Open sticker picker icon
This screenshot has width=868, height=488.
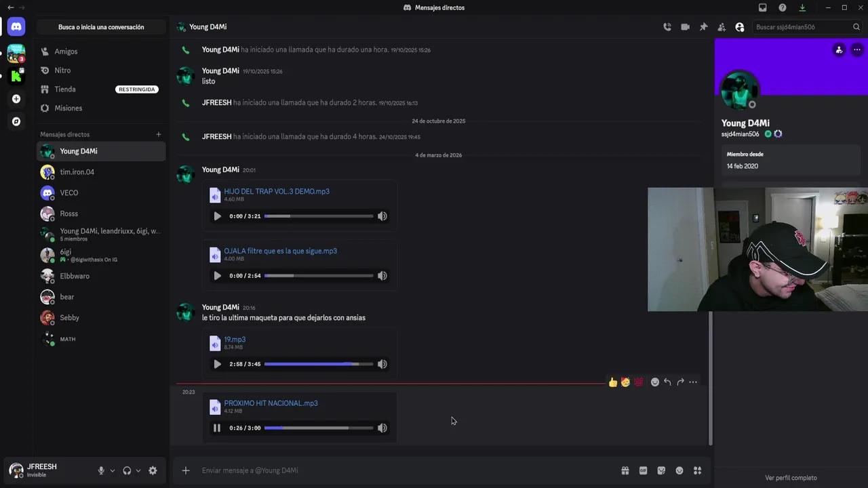[661, 470]
